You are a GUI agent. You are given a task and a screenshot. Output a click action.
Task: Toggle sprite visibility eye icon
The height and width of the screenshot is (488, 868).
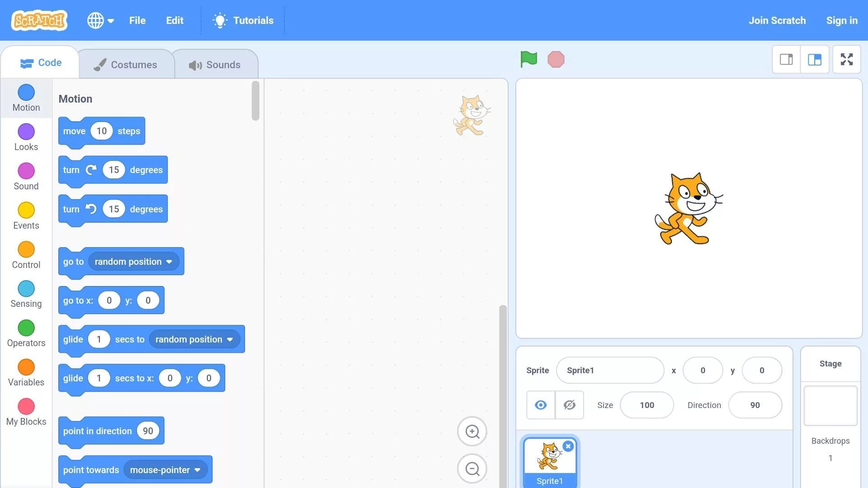point(540,404)
